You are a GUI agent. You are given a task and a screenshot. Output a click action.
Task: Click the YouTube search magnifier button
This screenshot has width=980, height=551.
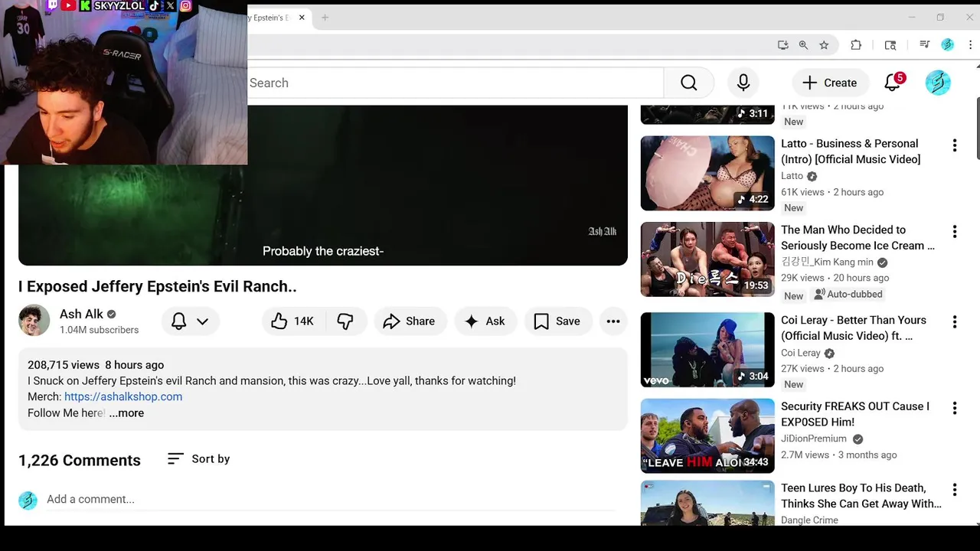[689, 83]
